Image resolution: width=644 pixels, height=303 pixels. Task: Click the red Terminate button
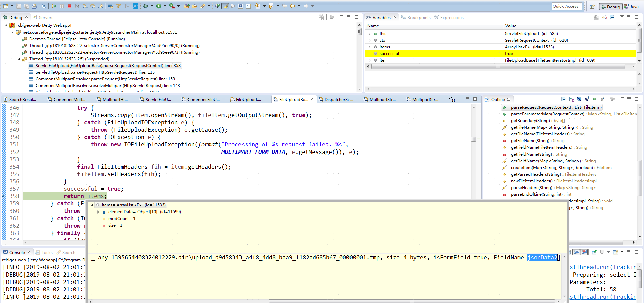(69, 6)
